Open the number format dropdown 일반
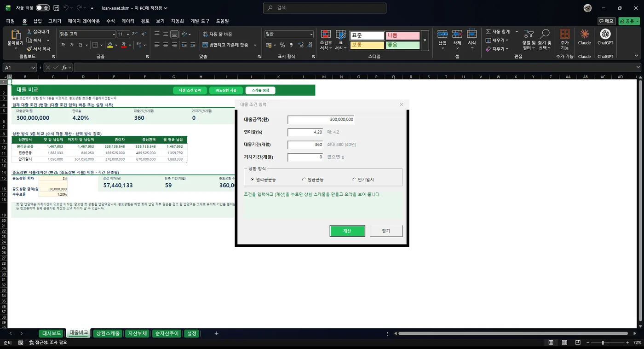The width and height of the screenshot is (644, 349). pos(311,34)
